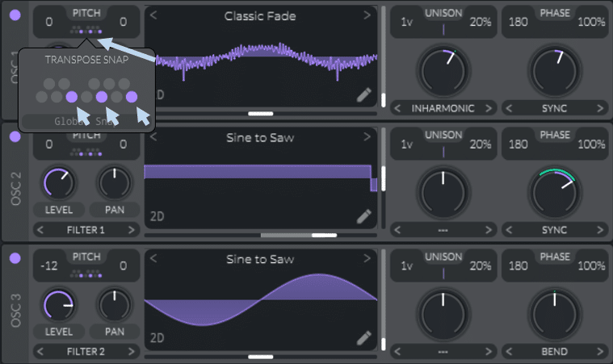613x364 pixels.
Task: Open the OSC 2 wavetable edit pencil
Action: (x=364, y=216)
